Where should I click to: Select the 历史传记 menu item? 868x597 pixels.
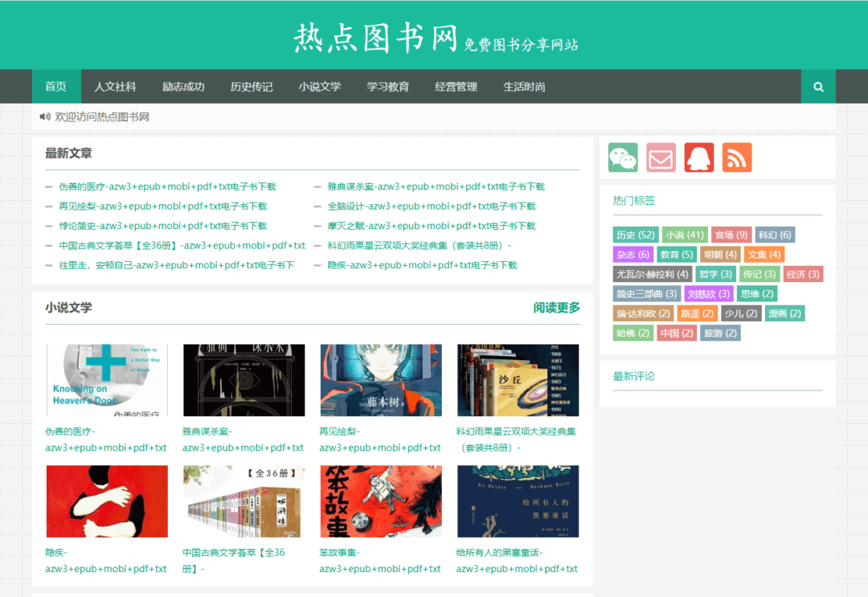[x=252, y=87]
